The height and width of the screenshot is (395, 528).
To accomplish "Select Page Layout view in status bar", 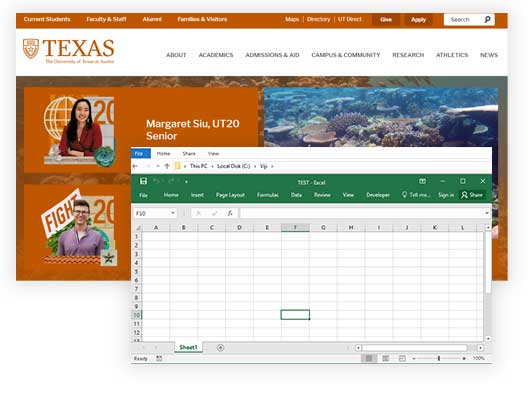I will coord(386,358).
